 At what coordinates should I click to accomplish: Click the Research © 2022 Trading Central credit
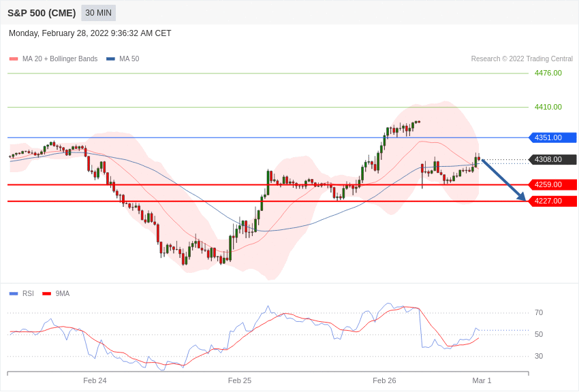pyautogui.click(x=522, y=59)
